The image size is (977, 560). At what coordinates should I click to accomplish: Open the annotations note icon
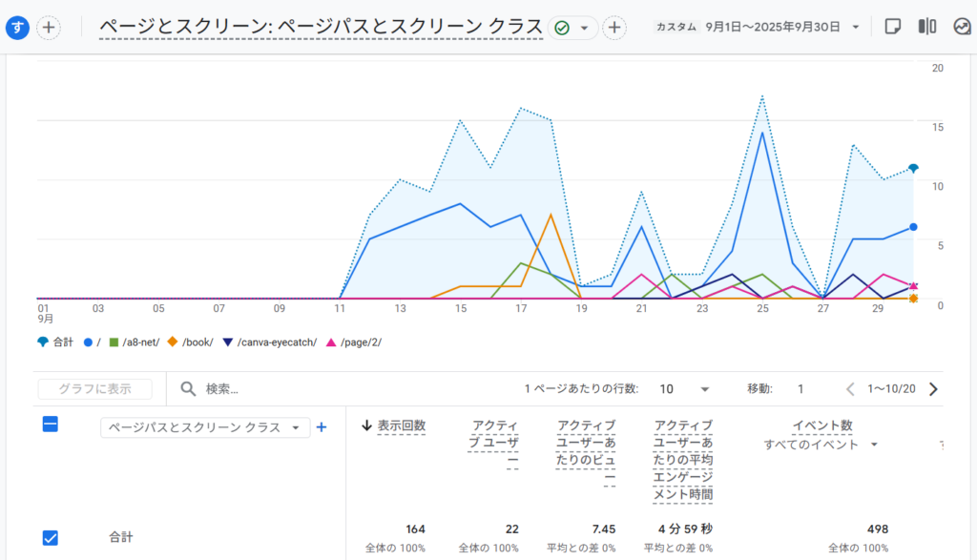pos(893,27)
